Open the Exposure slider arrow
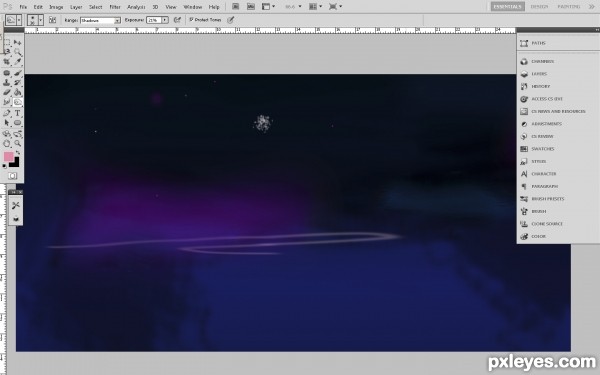 (x=165, y=20)
